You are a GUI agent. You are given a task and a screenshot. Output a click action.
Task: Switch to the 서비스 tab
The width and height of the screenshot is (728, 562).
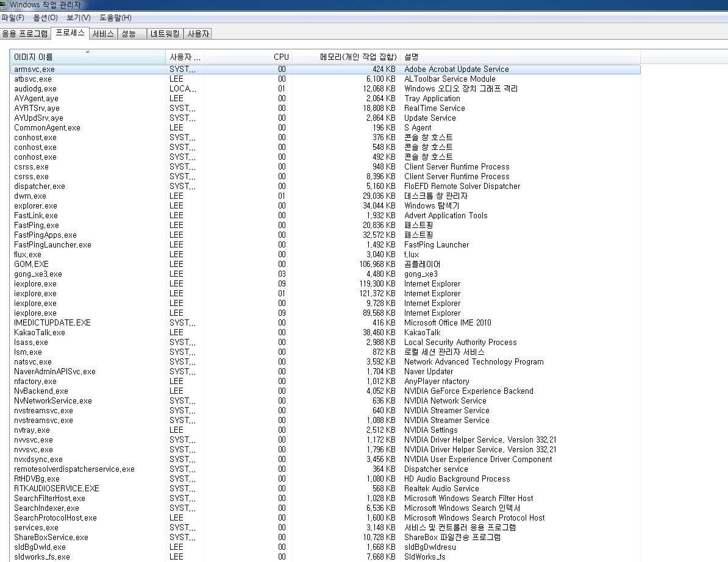coord(103,34)
